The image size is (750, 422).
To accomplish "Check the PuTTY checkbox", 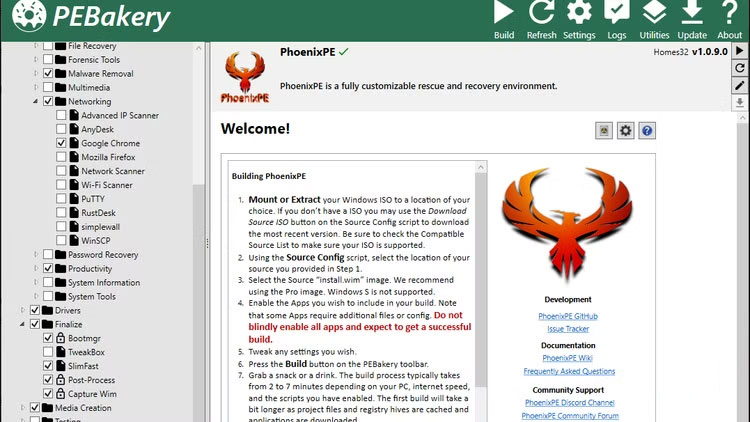I will click(x=61, y=199).
